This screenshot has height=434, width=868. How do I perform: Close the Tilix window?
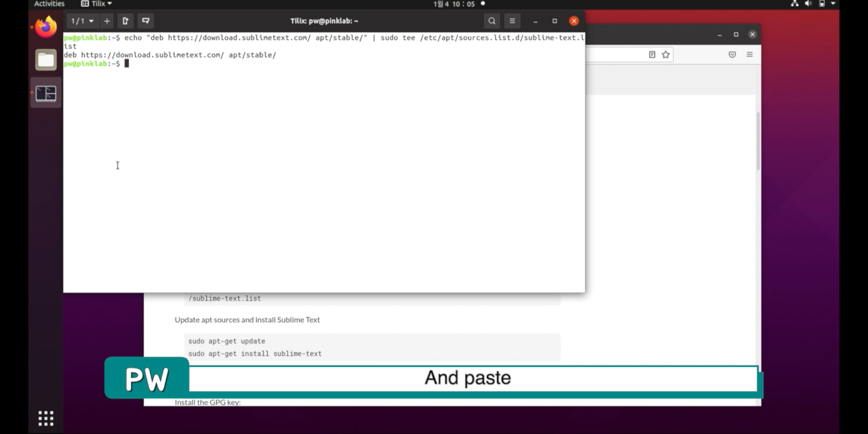[x=574, y=21]
